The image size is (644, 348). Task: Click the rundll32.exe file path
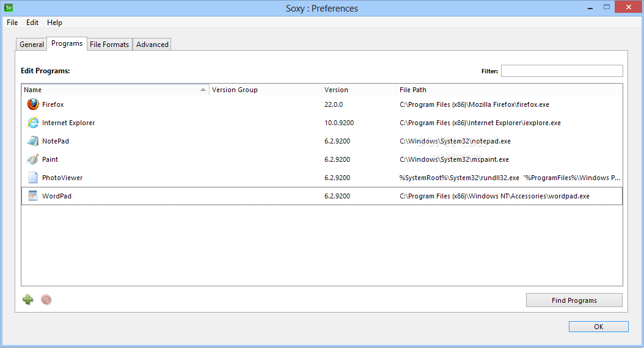pyautogui.click(x=510, y=178)
